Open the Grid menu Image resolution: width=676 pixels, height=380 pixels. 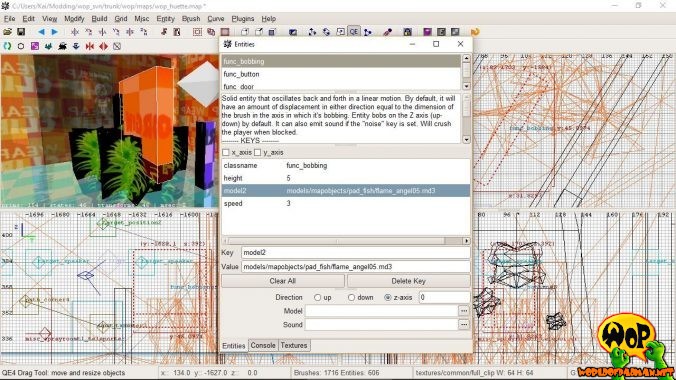pos(121,19)
